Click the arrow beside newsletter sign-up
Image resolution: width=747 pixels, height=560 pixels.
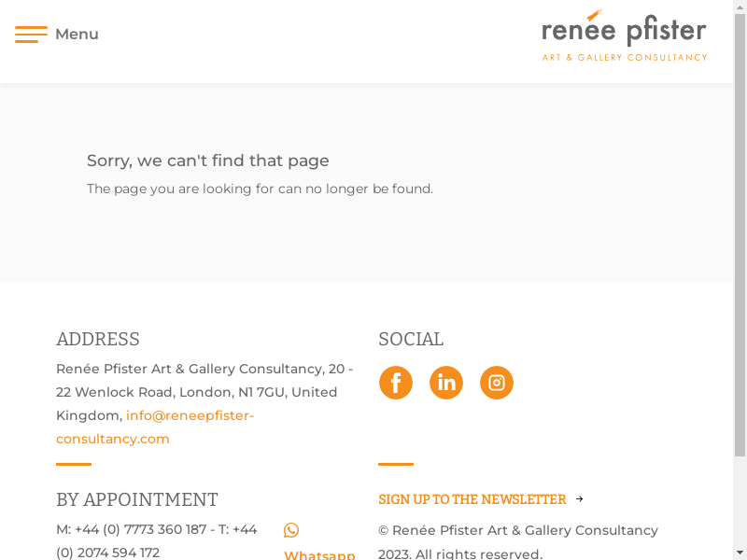[x=579, y=499]
